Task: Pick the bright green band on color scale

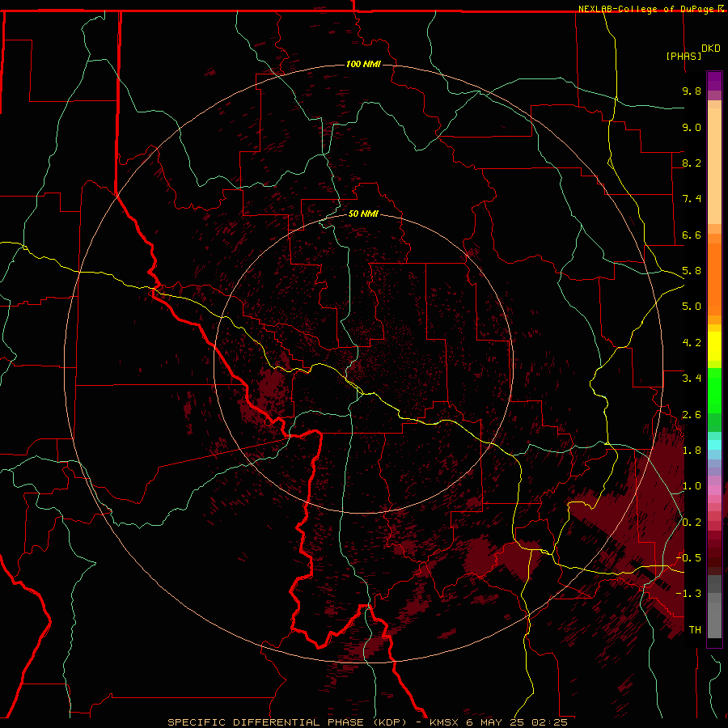Action: pyautogui.click(x=714, y=391)
